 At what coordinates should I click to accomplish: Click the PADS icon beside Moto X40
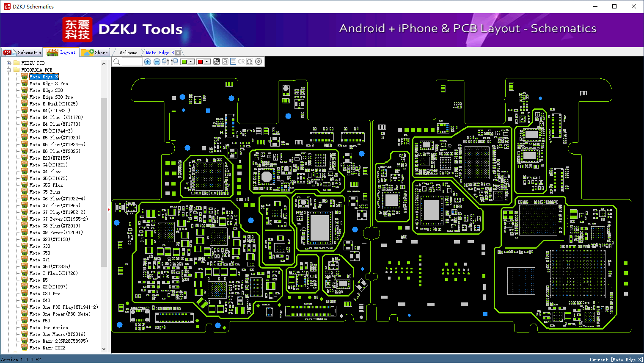(25, 300)
